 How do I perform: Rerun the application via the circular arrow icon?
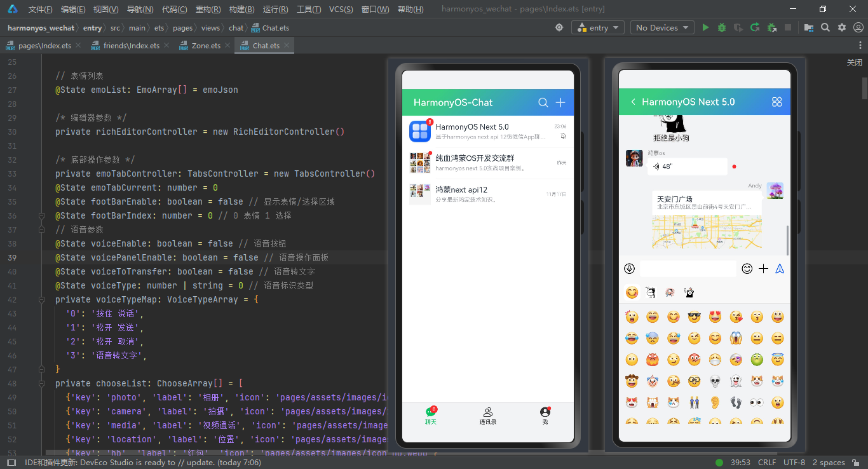pyautogui.click(x=754, y=27)
